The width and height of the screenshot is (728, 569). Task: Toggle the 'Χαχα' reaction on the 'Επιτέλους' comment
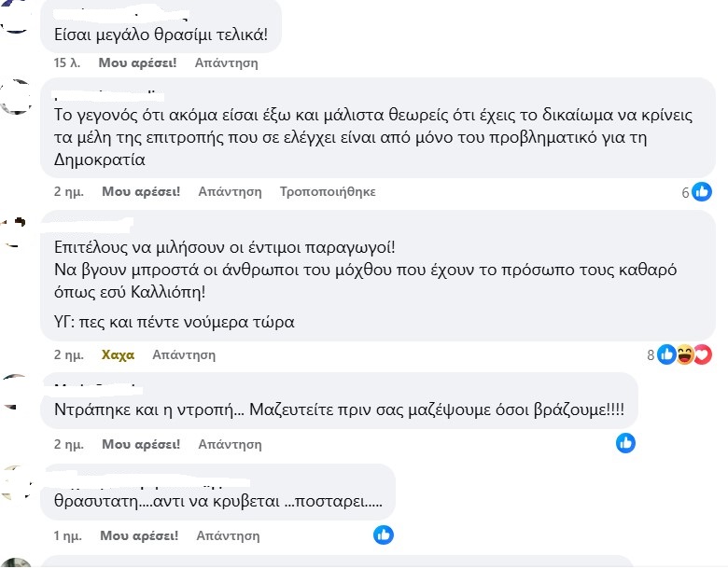point(118,354)
